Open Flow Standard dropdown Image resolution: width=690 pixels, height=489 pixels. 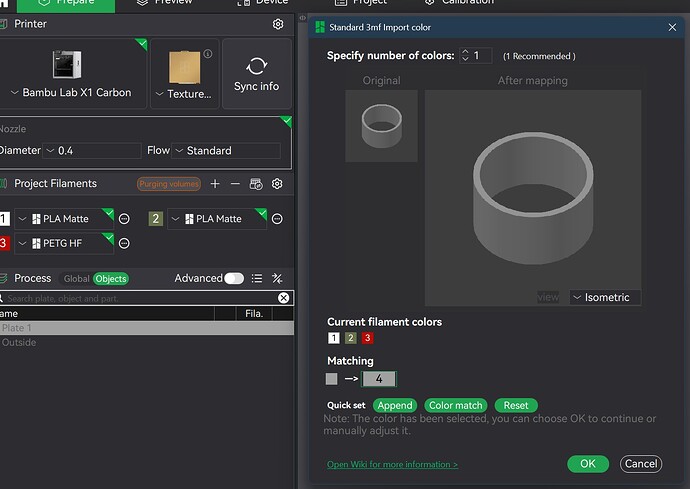[x=226, y=151]
